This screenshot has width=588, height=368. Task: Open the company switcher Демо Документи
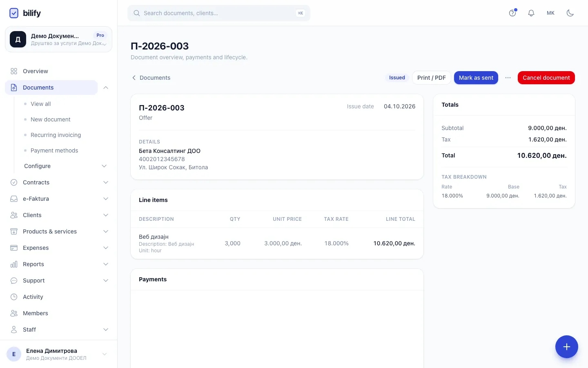pos(58,39)
